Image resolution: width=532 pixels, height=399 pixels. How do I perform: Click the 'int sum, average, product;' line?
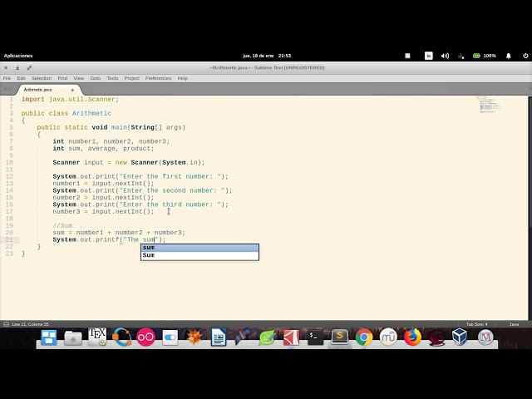pyautogui.click(x=103, y=149)
